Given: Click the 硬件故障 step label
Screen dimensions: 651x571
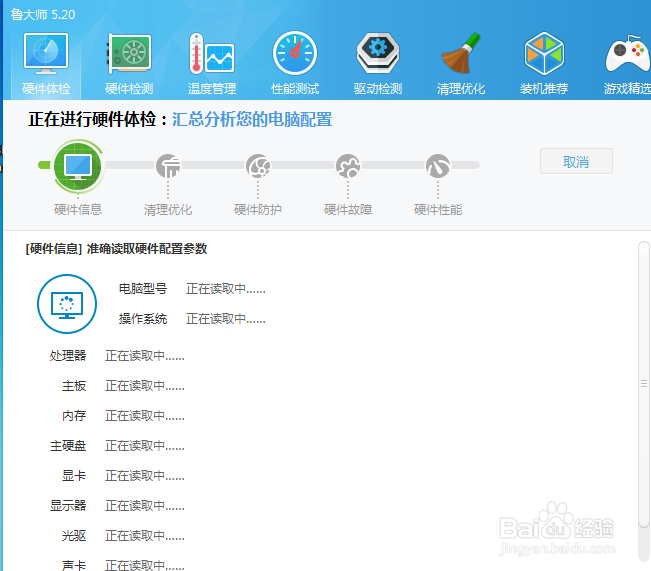Looking at the screenshot, I should 348,210.
